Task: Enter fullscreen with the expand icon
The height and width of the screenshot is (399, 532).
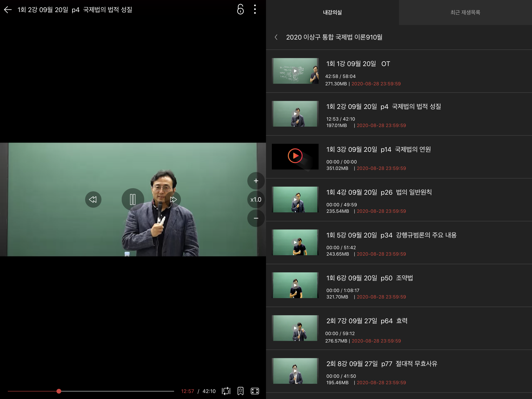Action: [x=255, y=391]
